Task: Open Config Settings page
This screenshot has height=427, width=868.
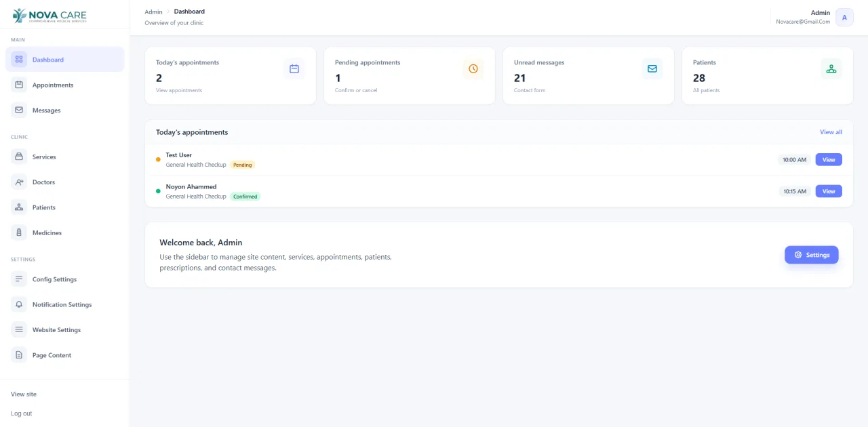Action: [x=54, y=279]
